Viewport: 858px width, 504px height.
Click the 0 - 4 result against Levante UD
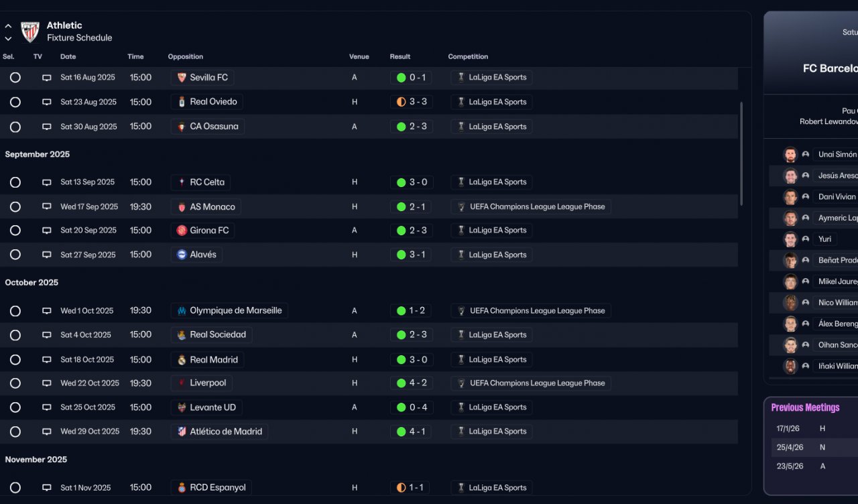(x=411, y=407)
